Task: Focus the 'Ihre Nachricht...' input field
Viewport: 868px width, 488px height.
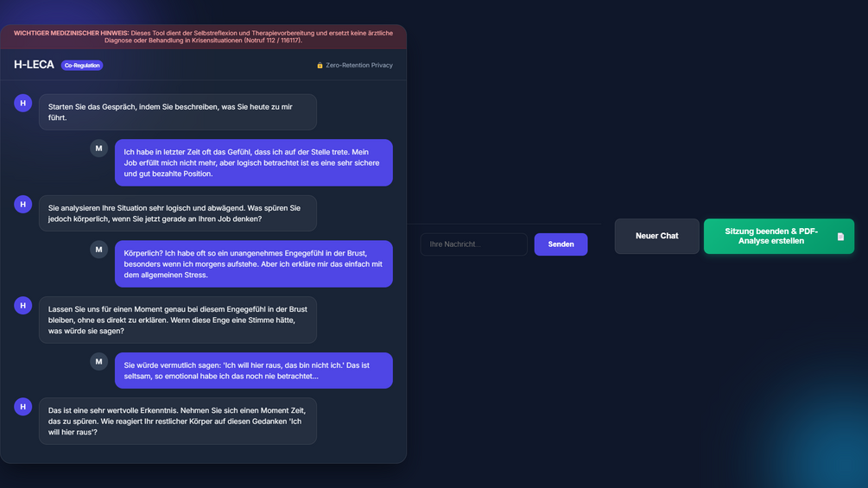Action: pos(474,244)
